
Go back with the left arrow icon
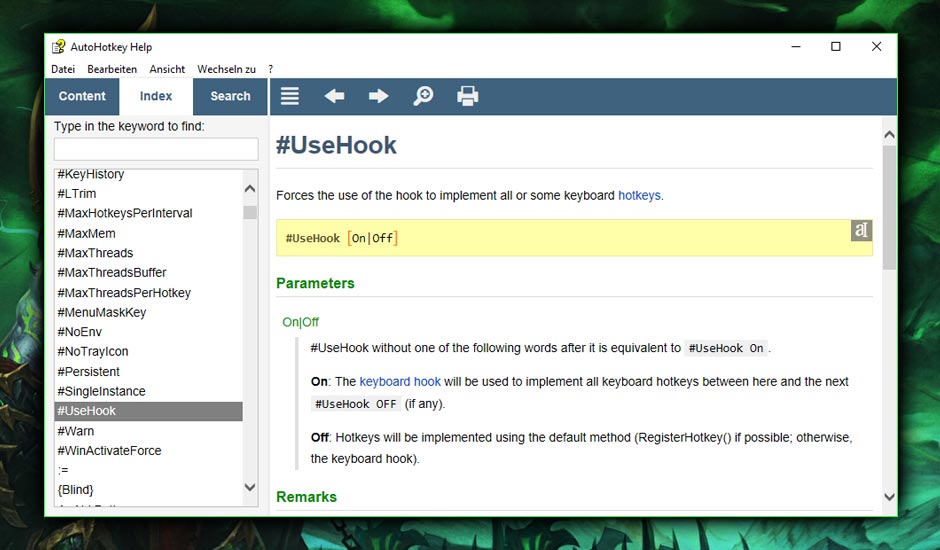(334, 96)
